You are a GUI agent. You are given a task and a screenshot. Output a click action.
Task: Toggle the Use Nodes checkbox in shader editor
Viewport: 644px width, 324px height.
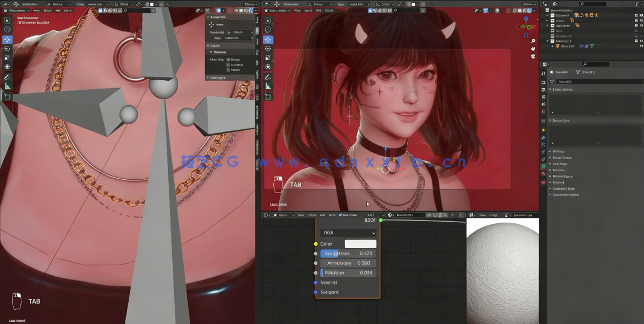341,215
